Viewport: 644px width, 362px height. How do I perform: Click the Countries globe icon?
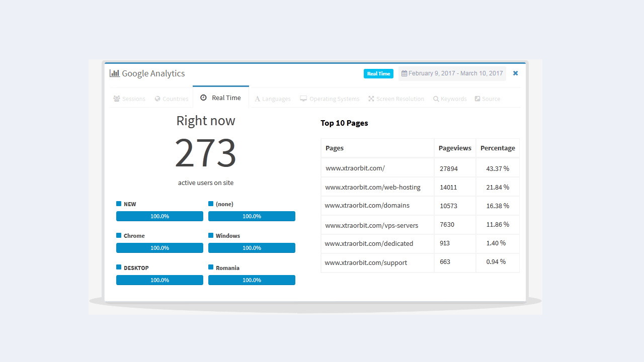(x=157, y=99)
